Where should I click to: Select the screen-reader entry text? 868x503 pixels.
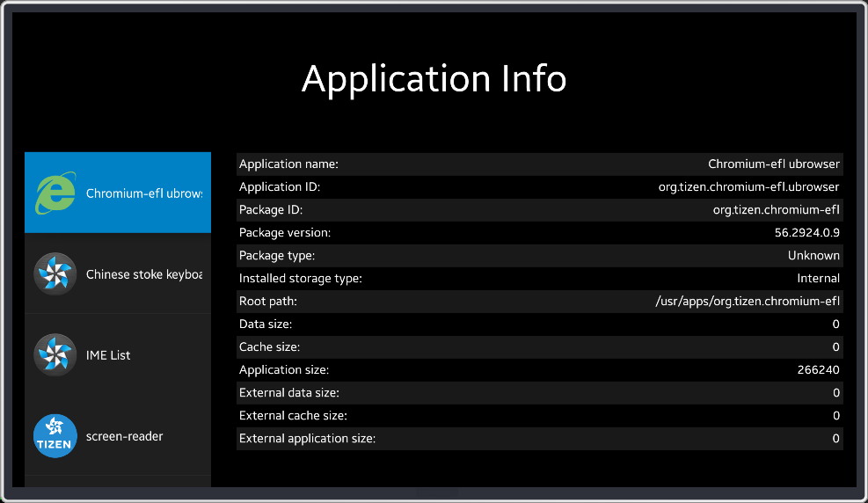point(124,436)
